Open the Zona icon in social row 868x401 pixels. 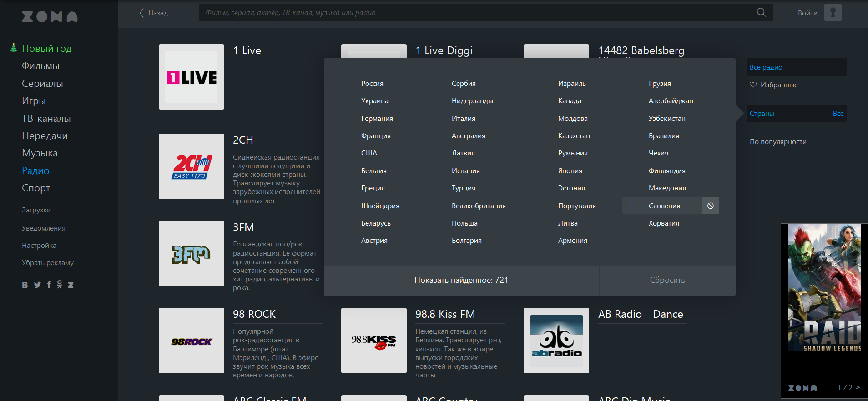point(71,285)
